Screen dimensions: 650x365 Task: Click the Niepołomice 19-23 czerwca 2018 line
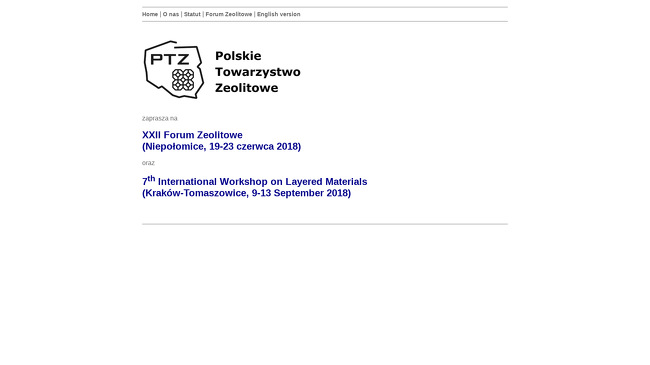[221, 146]
